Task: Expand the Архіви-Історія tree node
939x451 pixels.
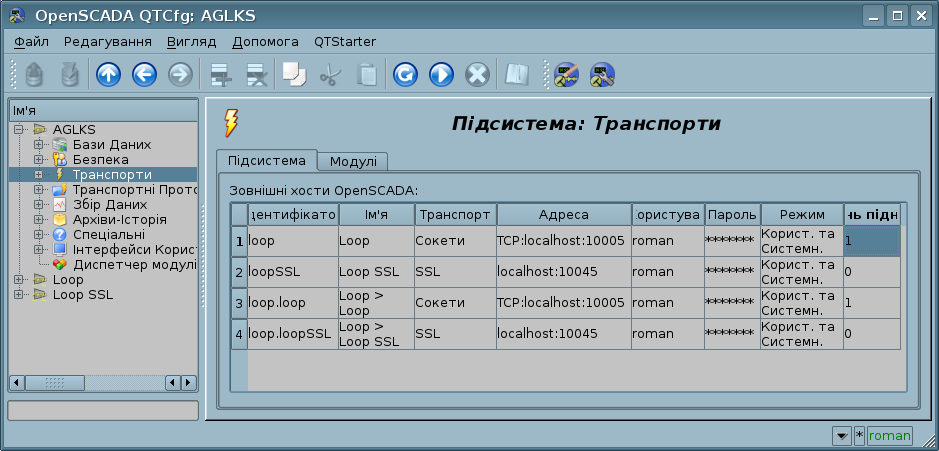Action: coord(39,219)
